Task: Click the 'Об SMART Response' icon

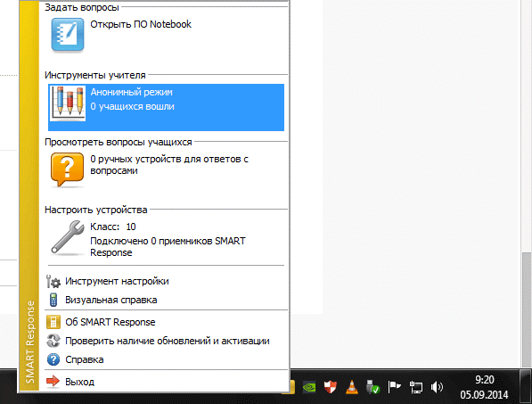Action: pos(53,322)
